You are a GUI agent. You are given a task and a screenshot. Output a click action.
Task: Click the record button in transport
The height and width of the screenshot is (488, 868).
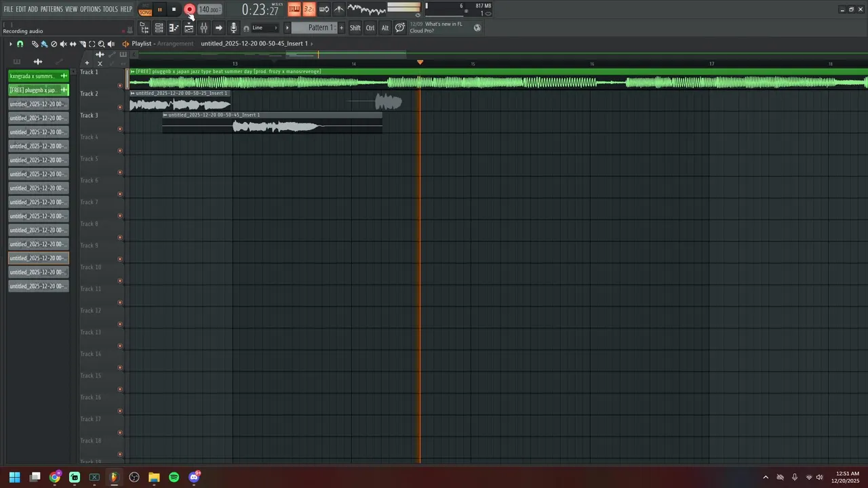(189, 9)
